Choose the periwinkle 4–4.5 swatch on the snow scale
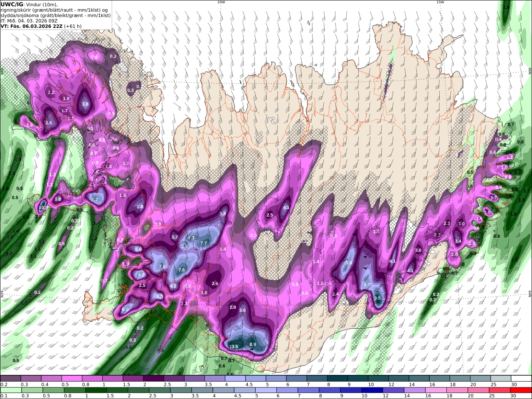532x399 pixels. pos(235,378)
